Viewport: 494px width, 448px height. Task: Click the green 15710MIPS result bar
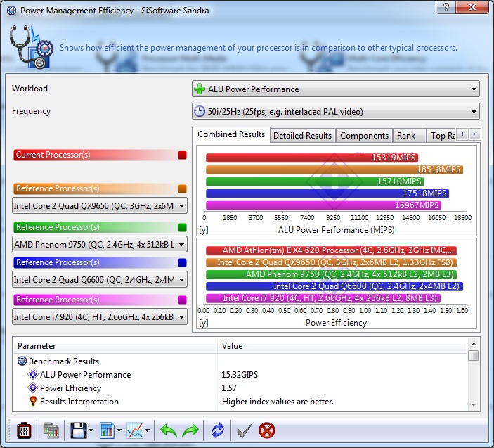coord(315,181)
